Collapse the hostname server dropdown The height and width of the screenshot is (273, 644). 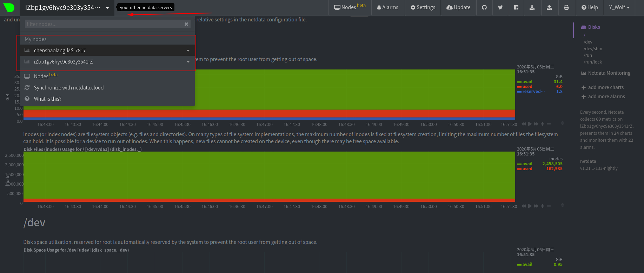pos(67,8)
